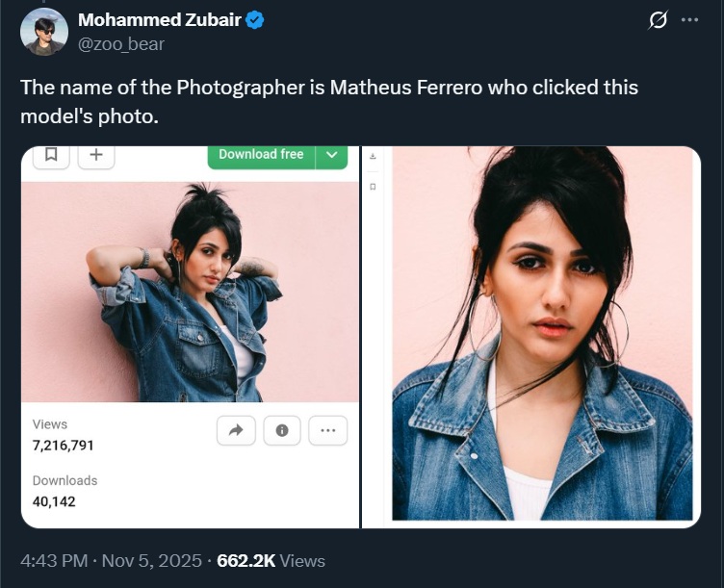Screen dimensions: 724x588
Task: Click the tweet text about Matheus Ferrero
Action: coord(329,101)
